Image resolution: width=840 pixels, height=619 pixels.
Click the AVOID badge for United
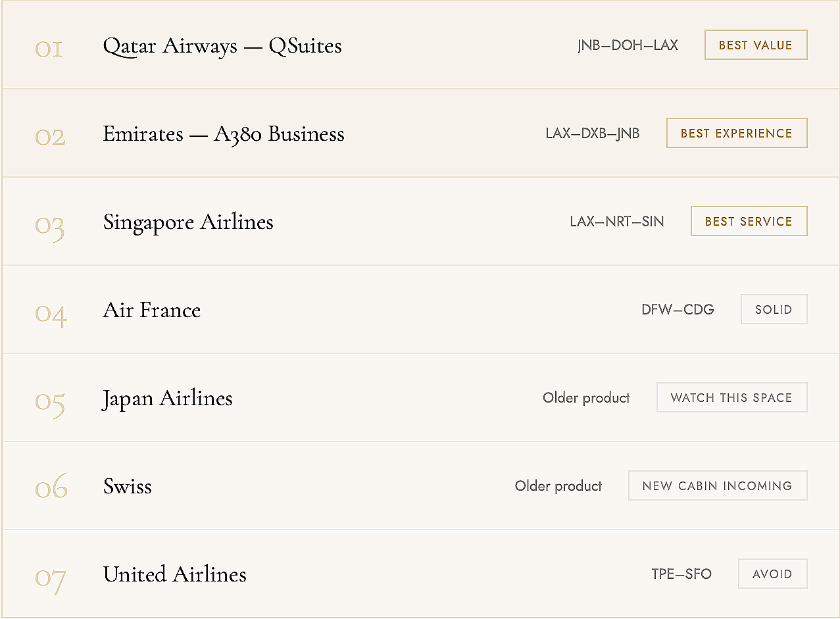pos(772,574)
